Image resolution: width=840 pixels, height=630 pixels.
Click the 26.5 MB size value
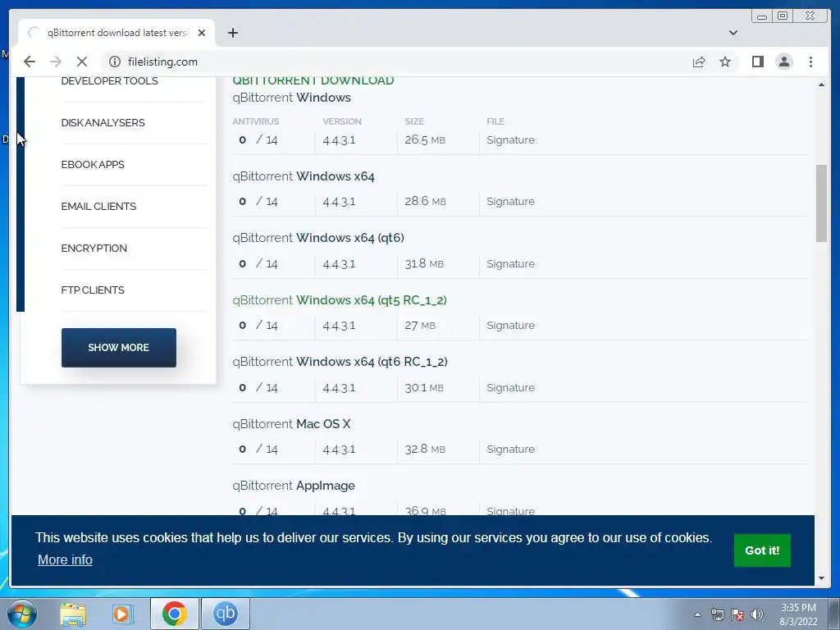(x=425, y=139)
